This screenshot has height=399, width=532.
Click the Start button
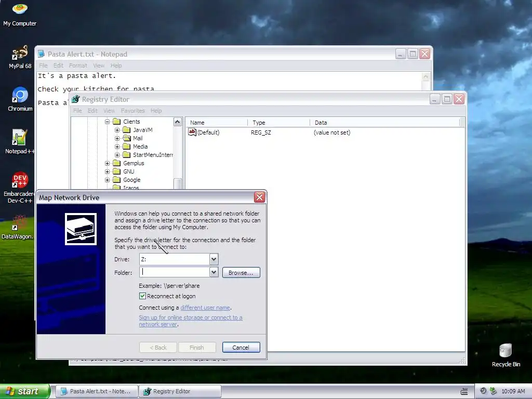[x=25, y=391]
